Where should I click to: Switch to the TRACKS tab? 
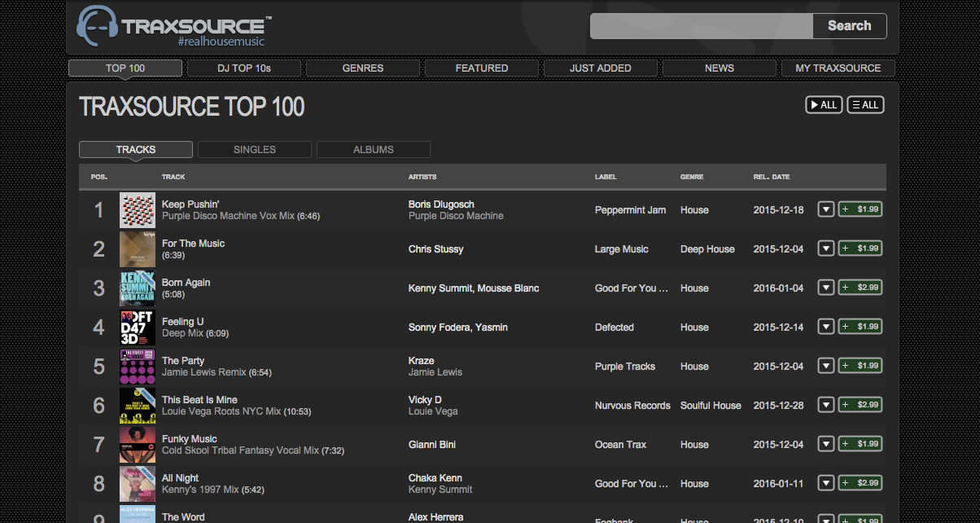tap(136, 150)
